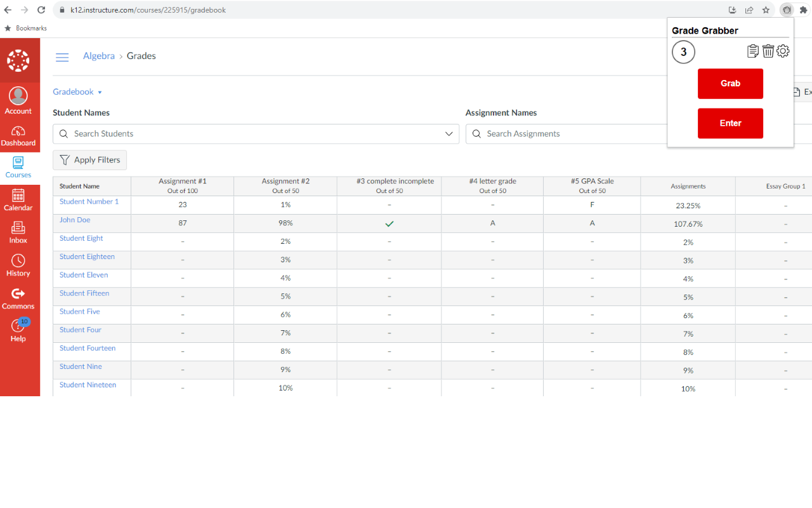Click the green checkmark for John Doe
Screen dimensions: 812x508
click(390, 224)
